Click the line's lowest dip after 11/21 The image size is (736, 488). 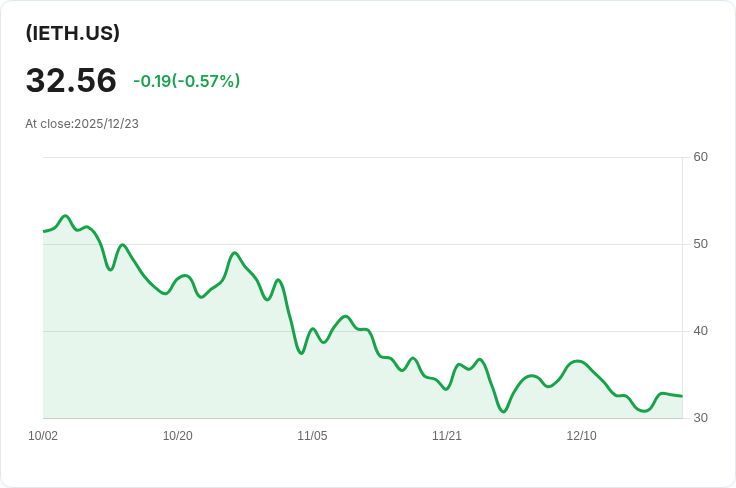503,412
